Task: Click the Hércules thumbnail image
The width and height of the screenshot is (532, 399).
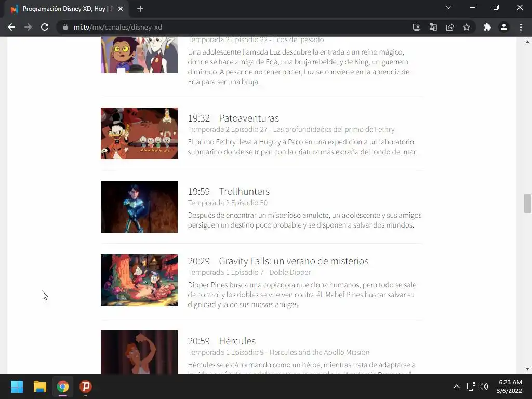Action: [139, 352]
